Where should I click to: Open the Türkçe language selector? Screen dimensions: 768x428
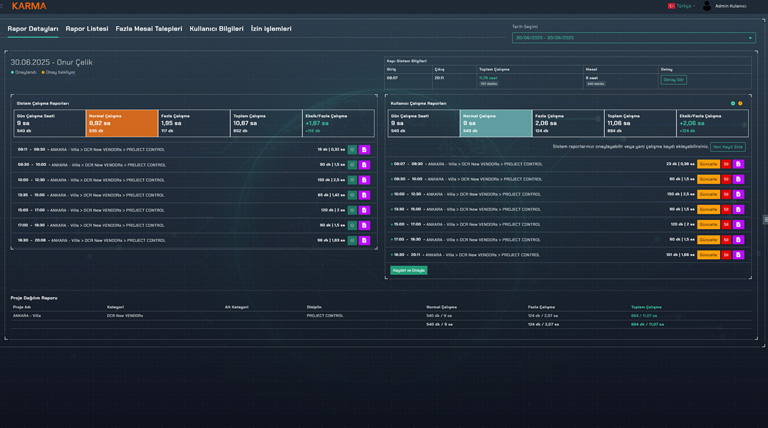pos(681,6)
